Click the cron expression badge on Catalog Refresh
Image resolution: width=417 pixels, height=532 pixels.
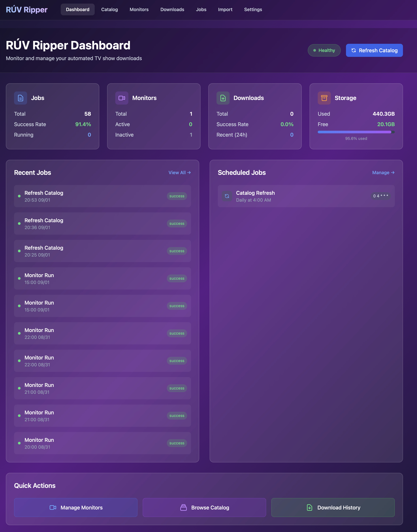click(380, 196)
